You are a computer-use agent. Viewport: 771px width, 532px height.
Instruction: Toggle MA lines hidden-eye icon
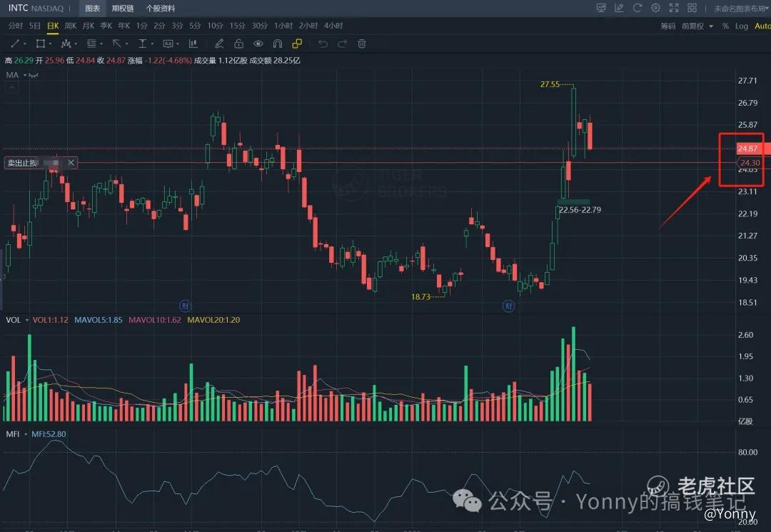click(34, 75)
